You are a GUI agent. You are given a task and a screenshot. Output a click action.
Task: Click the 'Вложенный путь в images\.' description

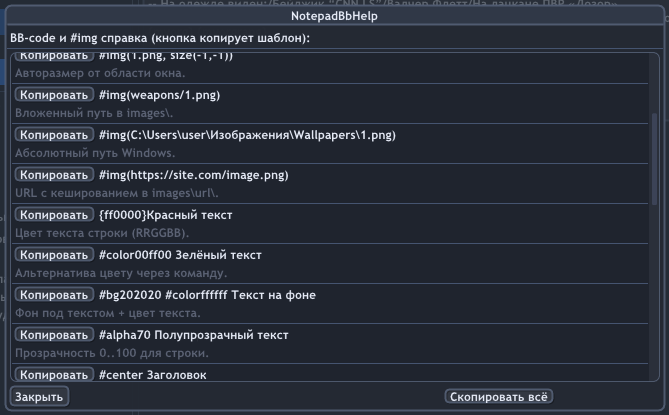pos(95,114)
